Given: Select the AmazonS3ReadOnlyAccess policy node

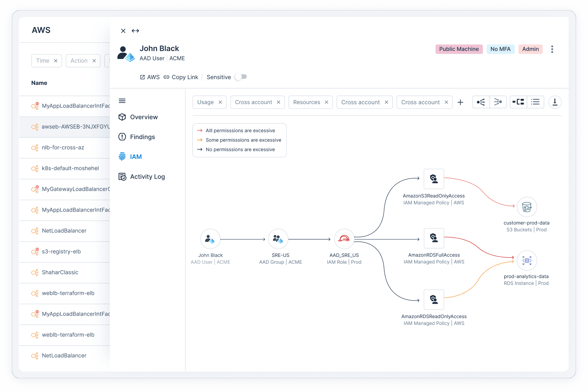Looking at the screenshot, I should click(x=434, y=179).
